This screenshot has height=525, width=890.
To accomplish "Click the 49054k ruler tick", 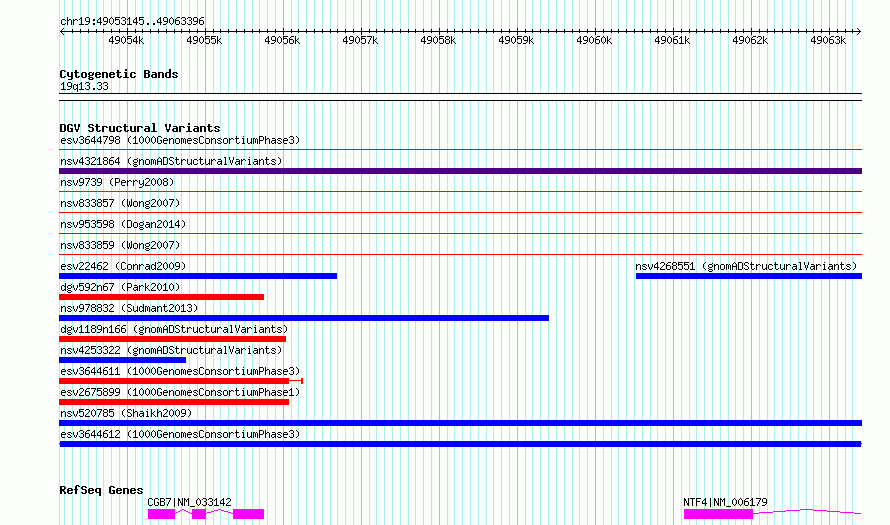I will click(x=126, y=40).
